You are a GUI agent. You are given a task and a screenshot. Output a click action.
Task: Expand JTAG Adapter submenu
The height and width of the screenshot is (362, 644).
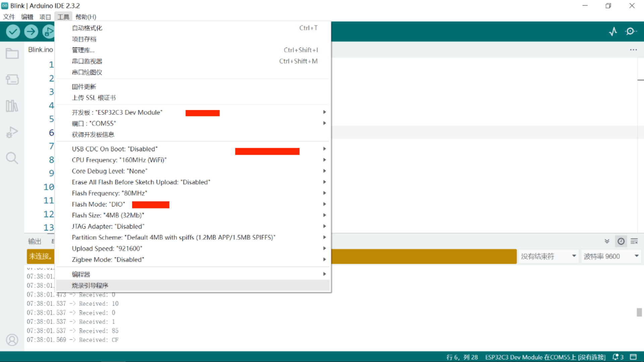pos(193,226)
